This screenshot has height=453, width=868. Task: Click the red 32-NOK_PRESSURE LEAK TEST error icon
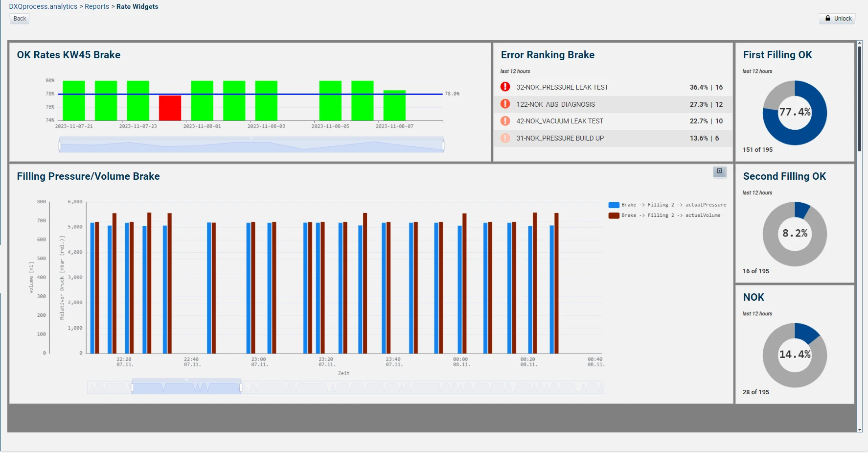505,87
